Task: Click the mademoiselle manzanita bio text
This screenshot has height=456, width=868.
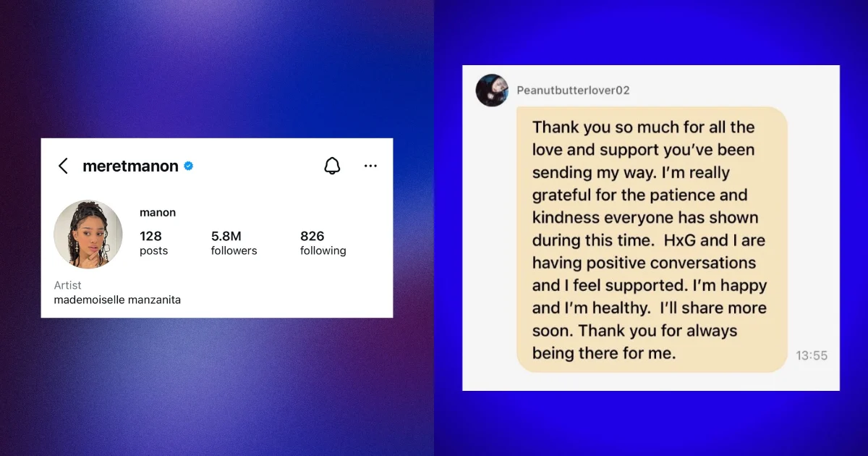Action: (117, 300)
